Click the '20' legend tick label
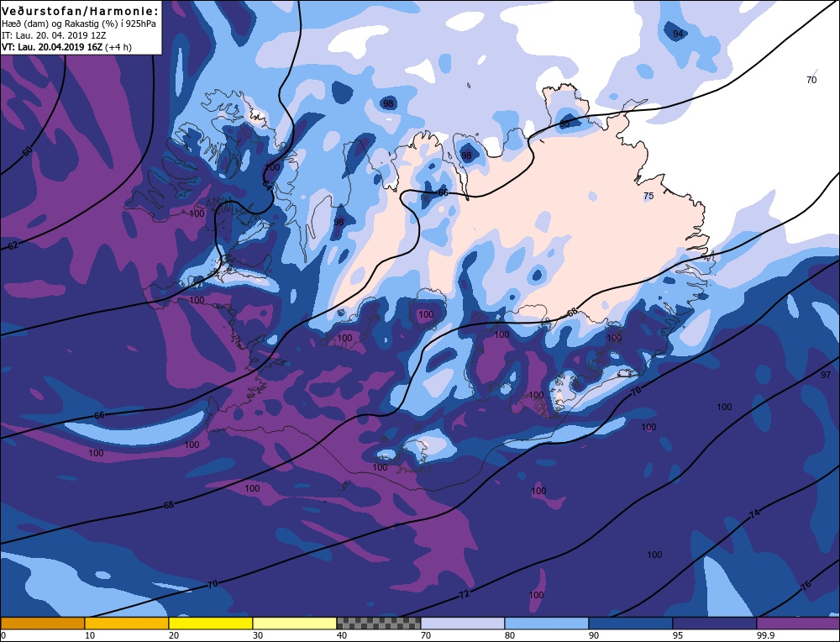840x642 pixels. (x=174, y=635)
